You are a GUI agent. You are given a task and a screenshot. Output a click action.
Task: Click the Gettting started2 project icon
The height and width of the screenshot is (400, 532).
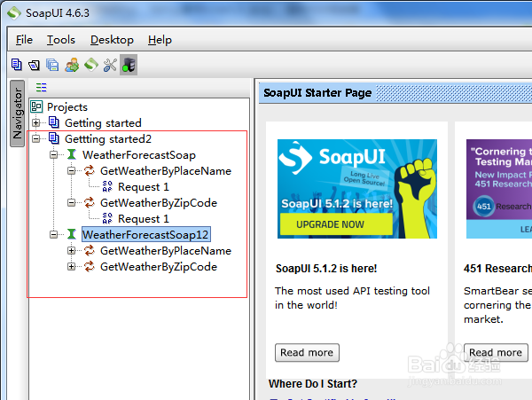pyautogui.click(x=53, y=138)
